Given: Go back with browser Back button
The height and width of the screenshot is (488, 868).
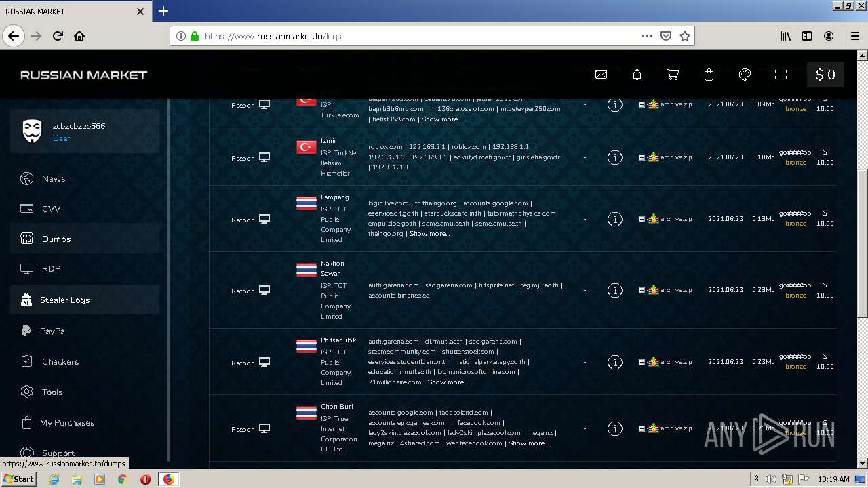Looking at the screenshot, I should coord(14,36).
